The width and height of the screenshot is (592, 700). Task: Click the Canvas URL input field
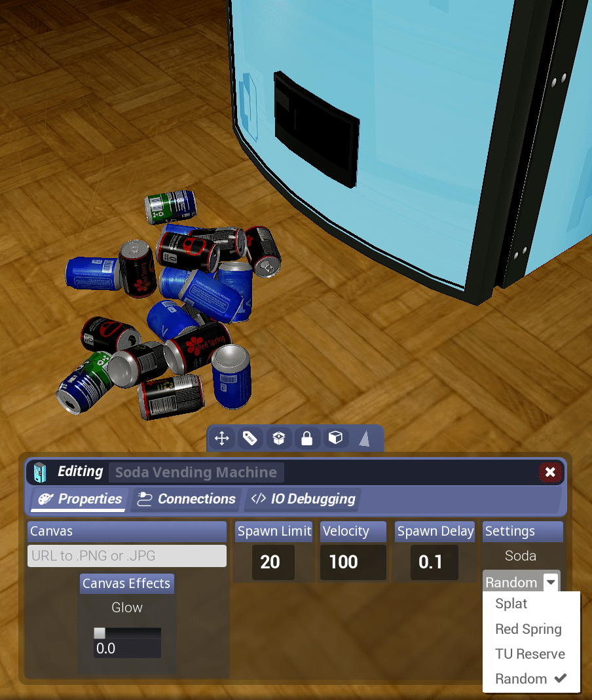pyautogui.click(x=127, y=556)
